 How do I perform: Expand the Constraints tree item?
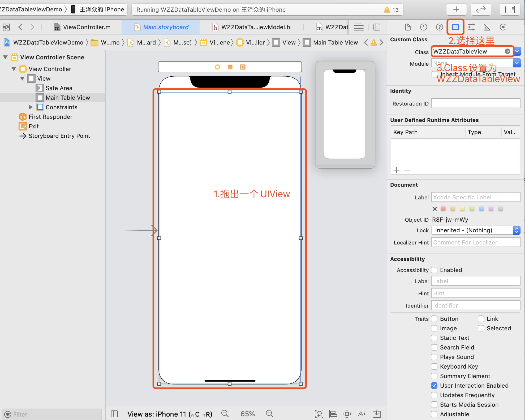coord(31,107)
